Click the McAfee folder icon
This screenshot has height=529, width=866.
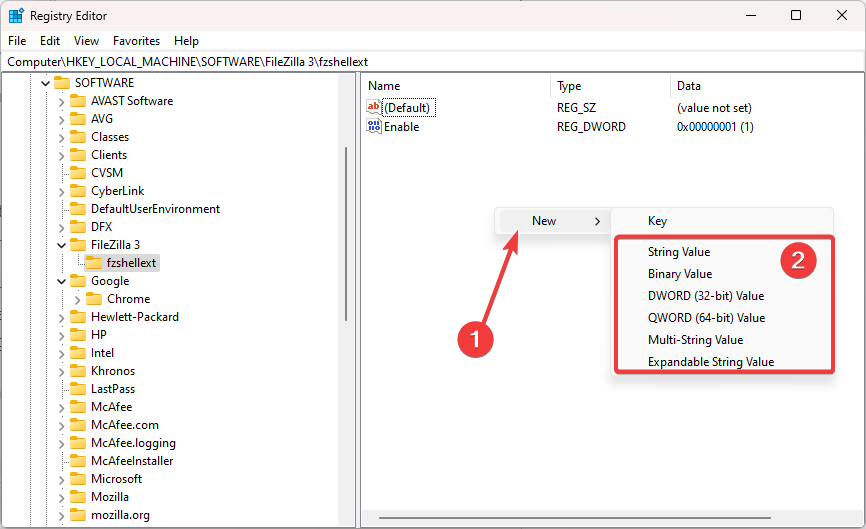78,407
